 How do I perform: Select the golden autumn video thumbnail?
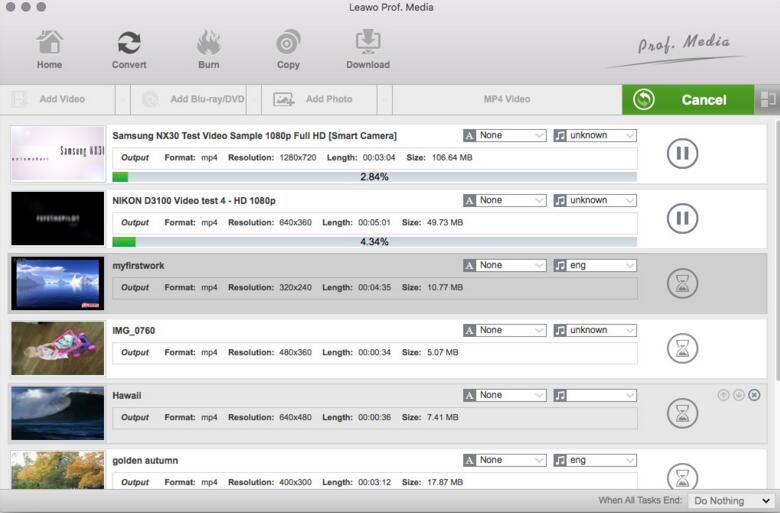pos(58,470)
